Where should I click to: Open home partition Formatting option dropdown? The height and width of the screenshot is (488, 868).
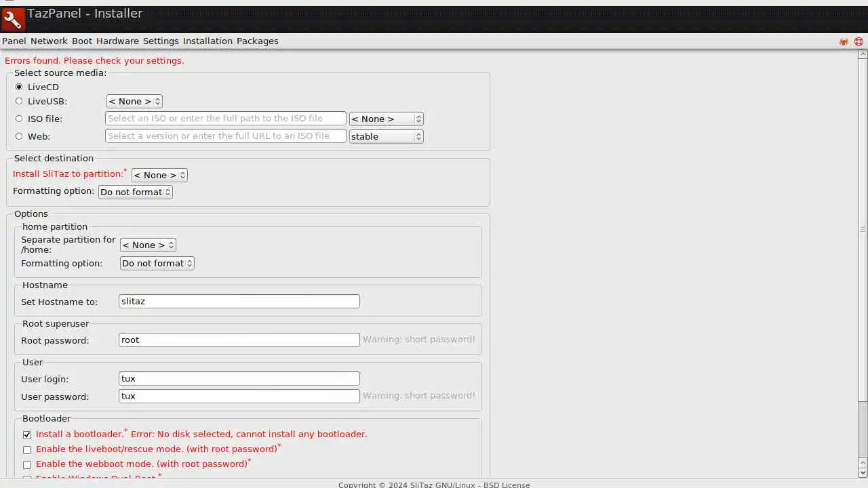click(x=157, y=263)
